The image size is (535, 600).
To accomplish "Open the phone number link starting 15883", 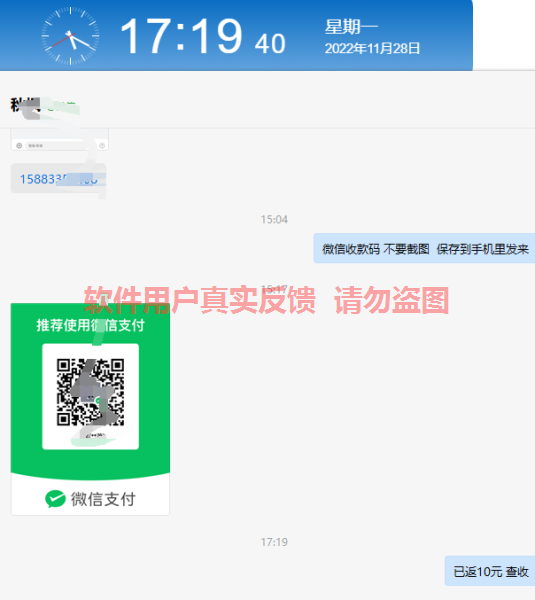I will [59, 179].
